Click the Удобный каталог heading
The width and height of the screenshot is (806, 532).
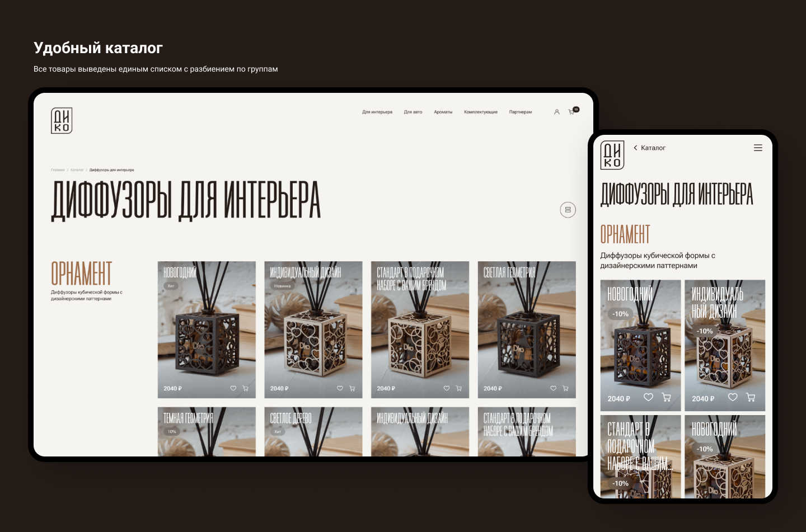(99, 48)
